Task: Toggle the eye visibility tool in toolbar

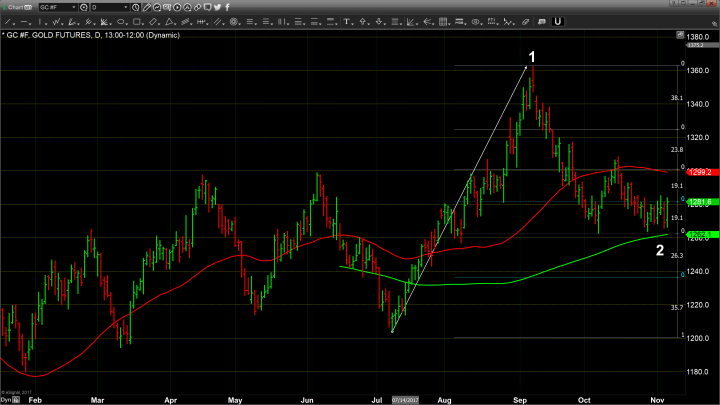Action: [476, 21]
